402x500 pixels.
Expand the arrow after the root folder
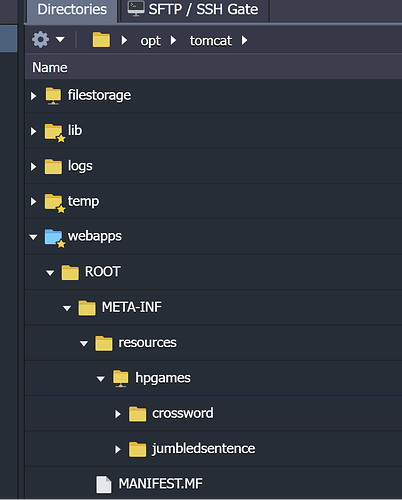[x=124, y=40]
